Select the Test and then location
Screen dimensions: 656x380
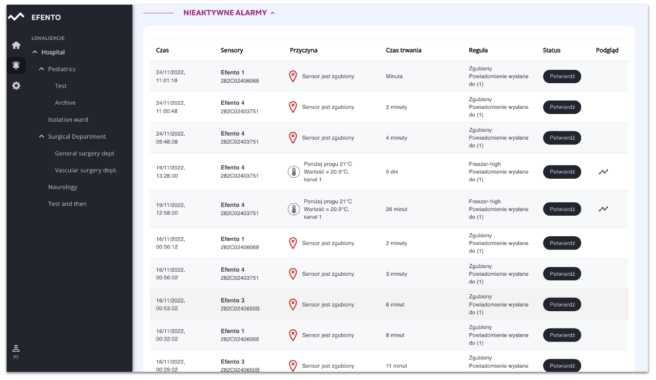pos(67,204)
